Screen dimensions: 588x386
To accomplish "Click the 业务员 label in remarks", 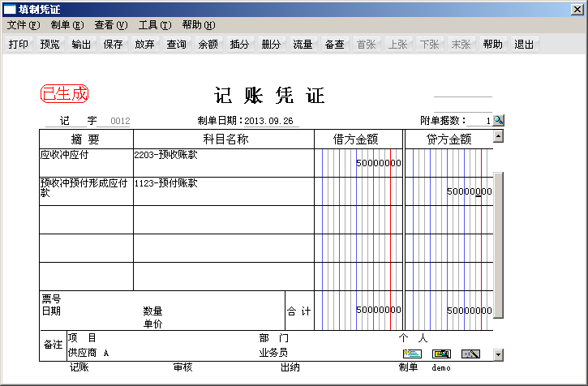I will point(273,353).
